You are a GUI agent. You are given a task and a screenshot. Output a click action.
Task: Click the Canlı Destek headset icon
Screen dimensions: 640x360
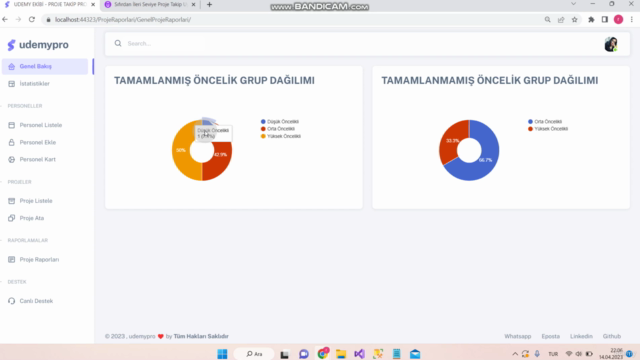pyautogui.click(x=11, y=301)
